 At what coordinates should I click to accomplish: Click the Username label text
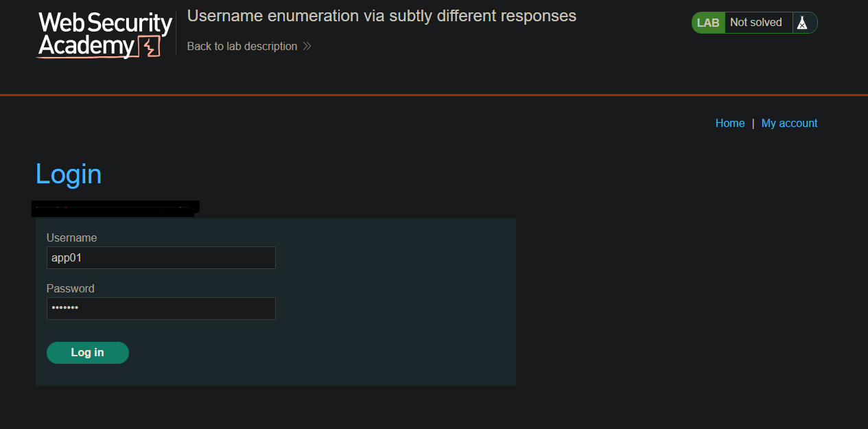71,238
